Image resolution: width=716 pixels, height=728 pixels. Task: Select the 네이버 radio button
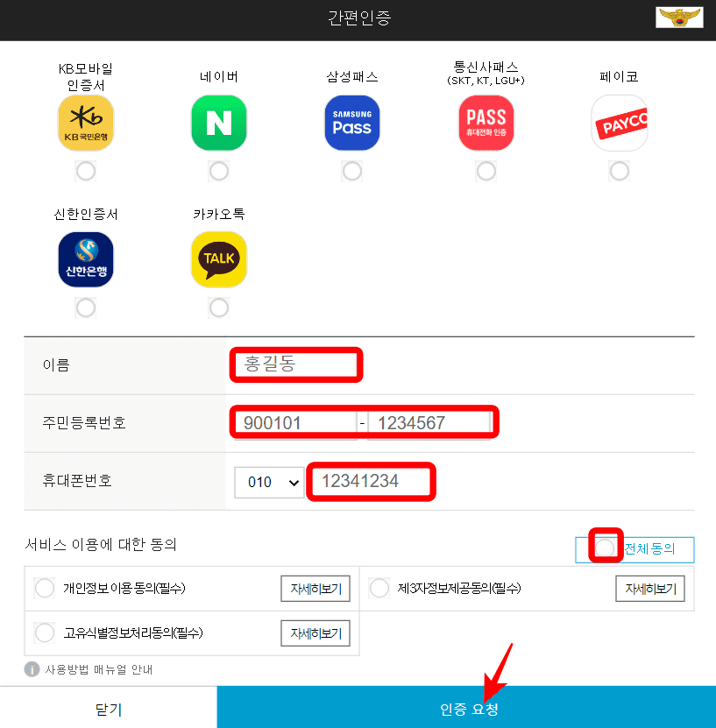coord(219,172)
